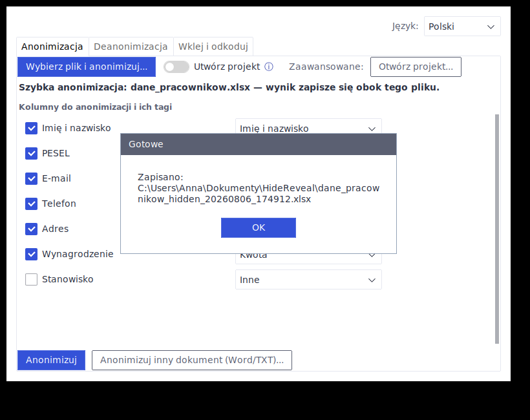
Task: Uncheck the E-mail column checkbox
Action: pos(32,178)
